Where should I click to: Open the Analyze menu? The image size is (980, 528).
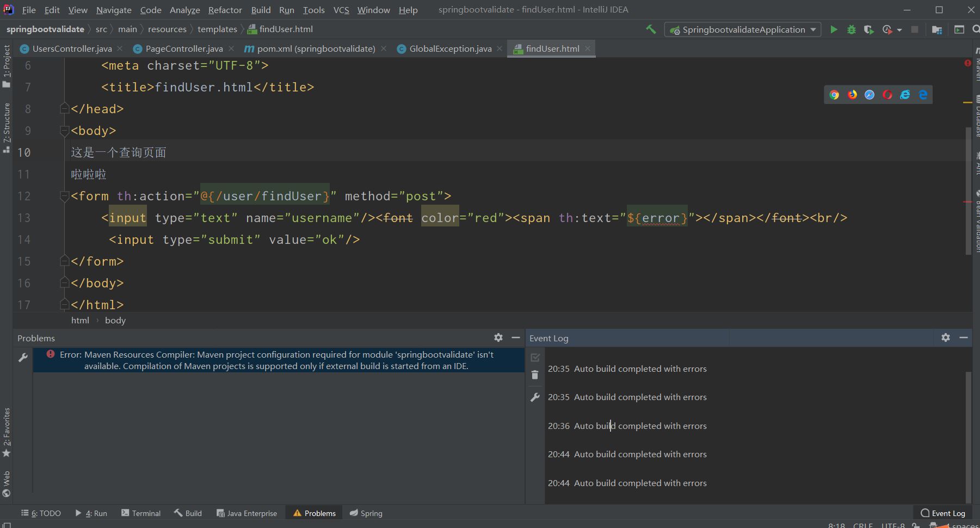(184, 10)
